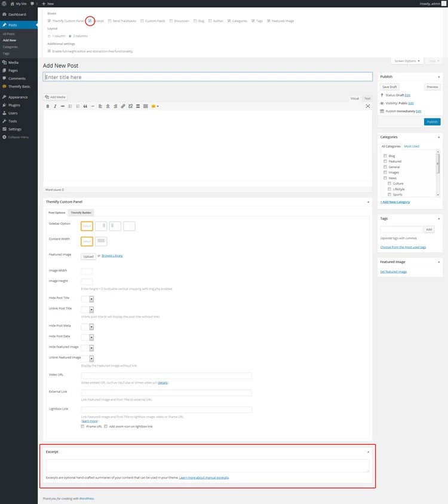448x504 pixels.
Task: Open the Hide Featured Image dropdown
Action: 87,348
